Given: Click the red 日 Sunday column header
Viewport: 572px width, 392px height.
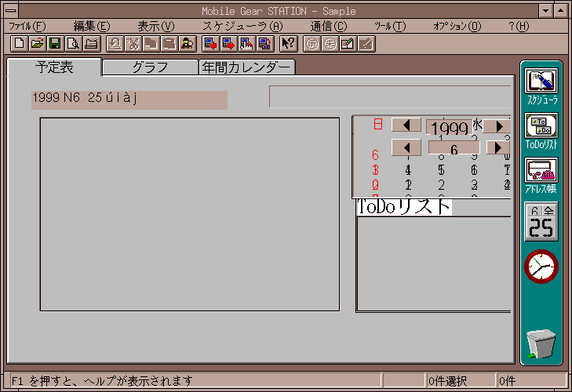Looking at the screenshot, I should pyautogui.click(x=378, y=125).
